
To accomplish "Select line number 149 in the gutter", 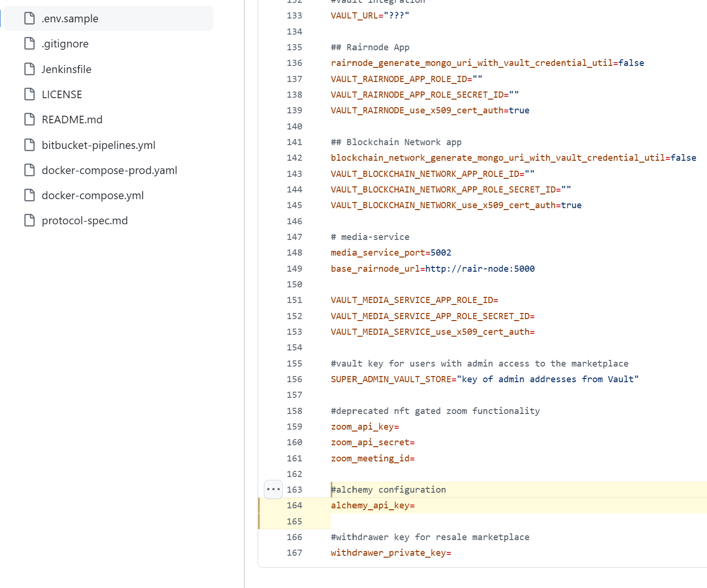I will tap(294, 268).
